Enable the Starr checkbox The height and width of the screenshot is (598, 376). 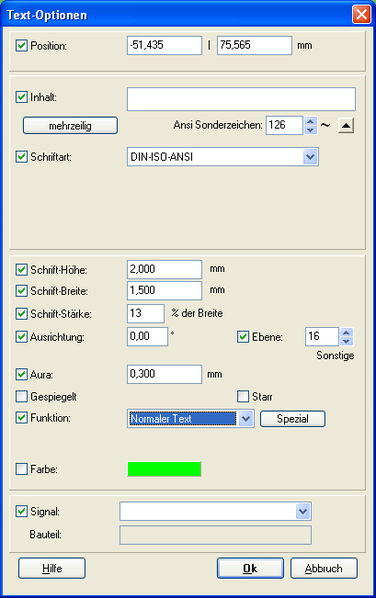[243, 396]
